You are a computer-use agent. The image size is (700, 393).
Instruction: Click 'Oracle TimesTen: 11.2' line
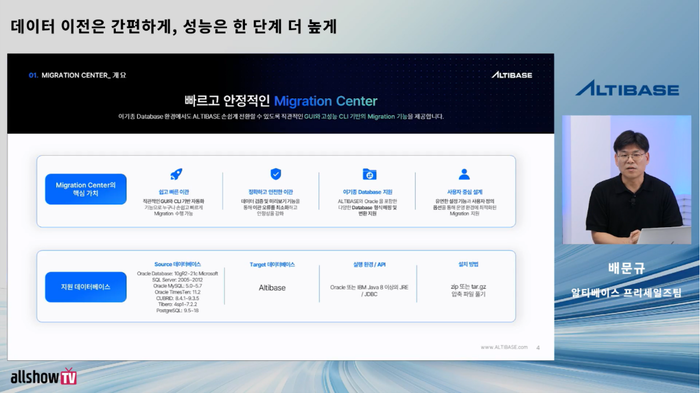pyautogui.click(x=177, y=292)
